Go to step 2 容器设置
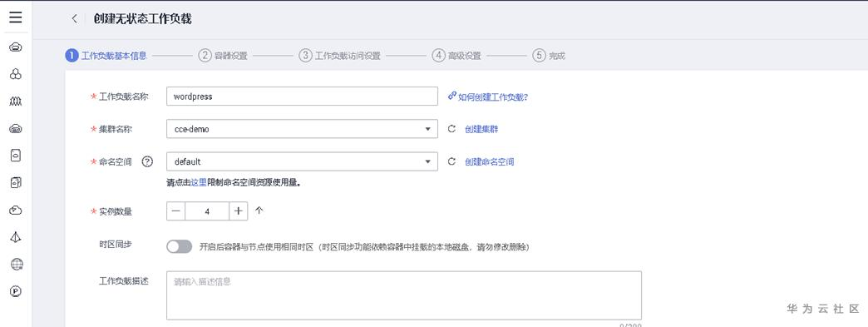The width and height of the screenshot is (868, 327). tap(223, 56)
